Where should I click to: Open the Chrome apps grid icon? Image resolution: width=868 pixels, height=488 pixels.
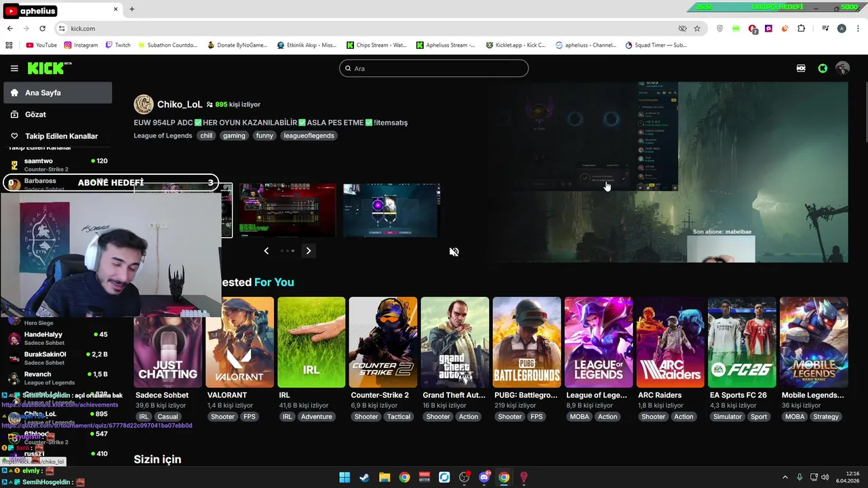coord(9,45)
